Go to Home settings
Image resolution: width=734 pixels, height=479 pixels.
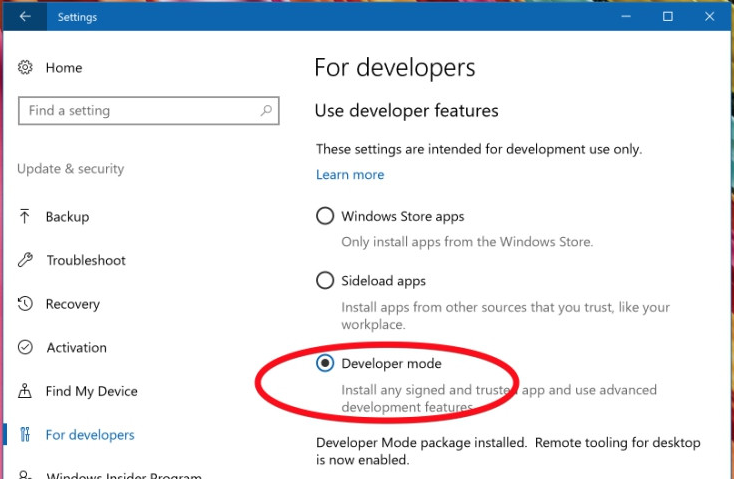tap(64, 68)
